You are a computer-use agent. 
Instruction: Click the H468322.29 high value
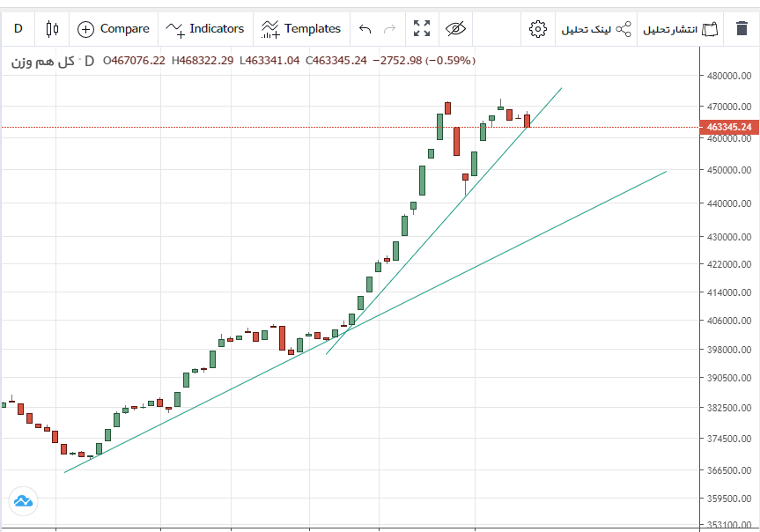203,61
